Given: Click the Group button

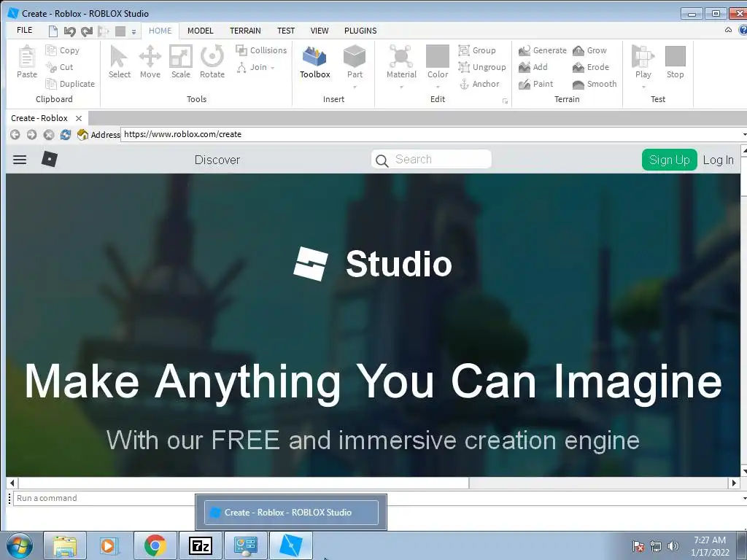Looking at the screenshot, I should coord(477,50).
